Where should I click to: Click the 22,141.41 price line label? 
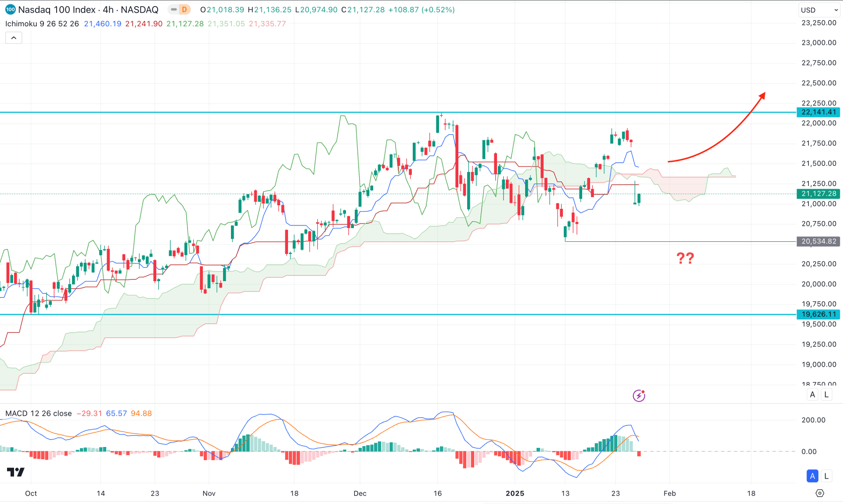tap(818, 112)
